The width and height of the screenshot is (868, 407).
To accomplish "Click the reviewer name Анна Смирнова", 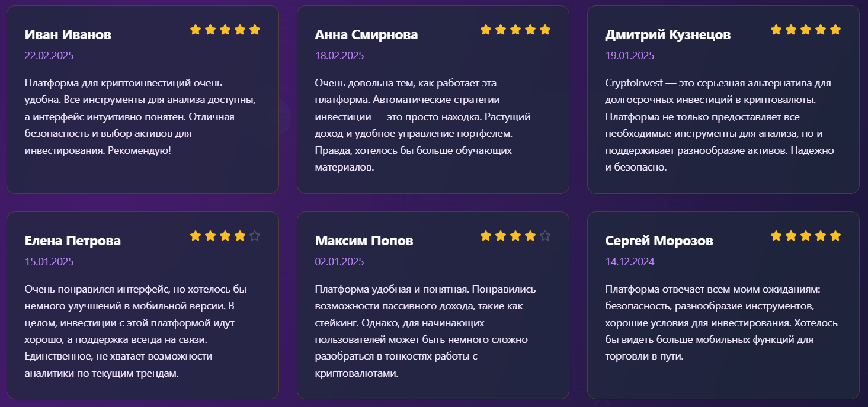I will pyautogui.click(x=366, y=35).
